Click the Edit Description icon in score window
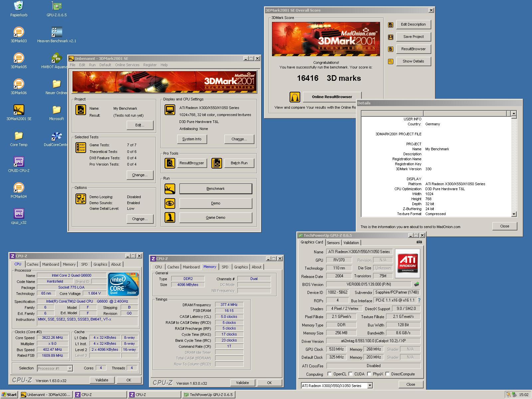 [x=391, y=25]
